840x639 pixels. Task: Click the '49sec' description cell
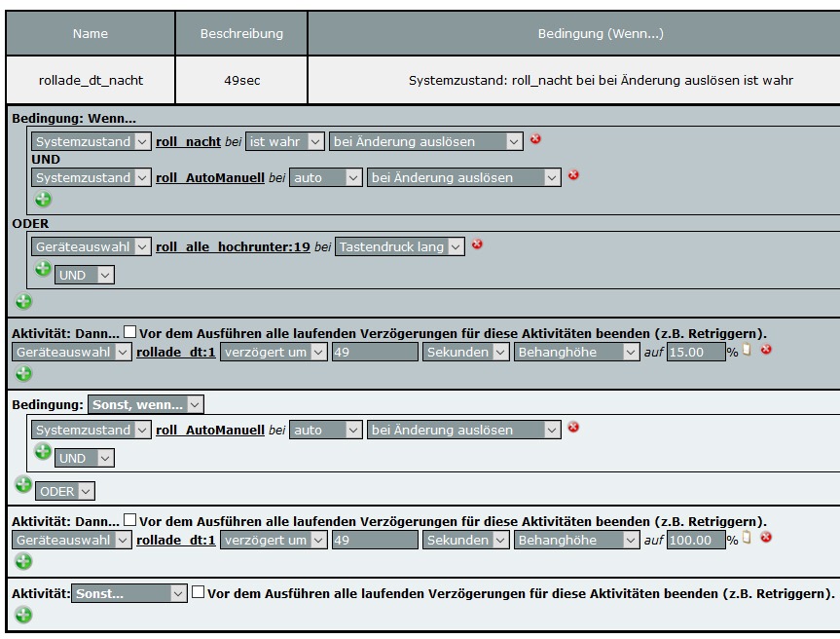[x=241, y=80]
